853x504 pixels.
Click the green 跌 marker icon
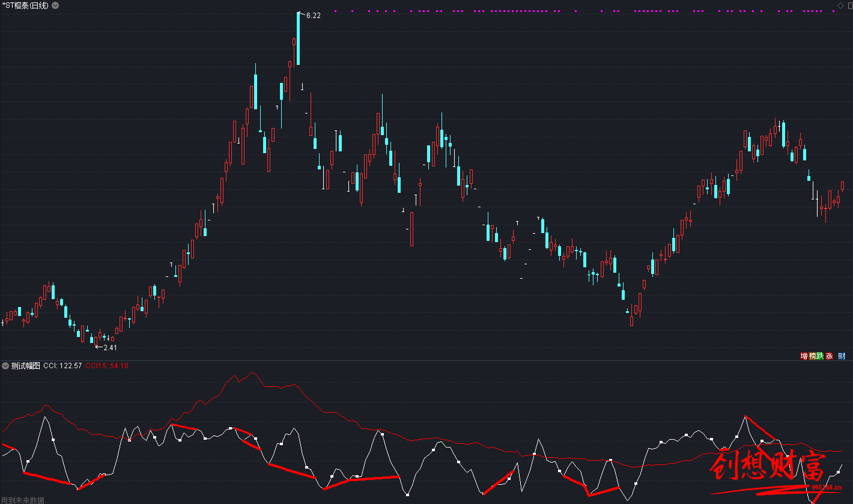tap(821, 356)
